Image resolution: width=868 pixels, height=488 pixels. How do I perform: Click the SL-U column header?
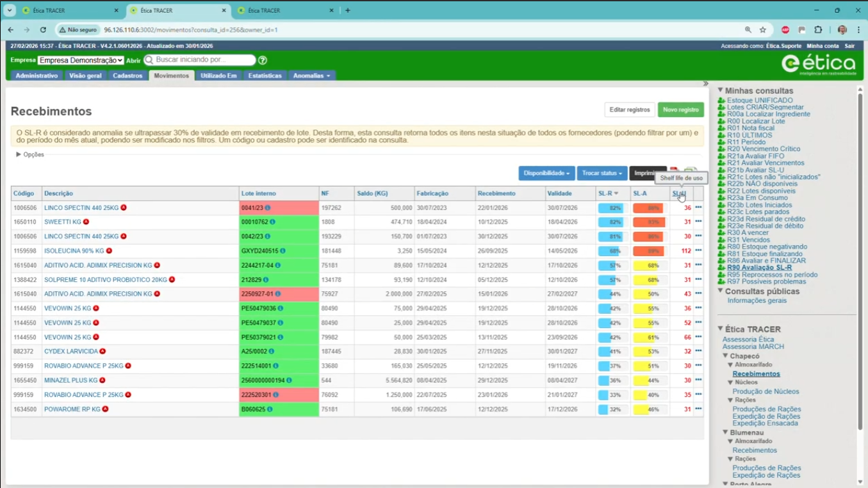coord(678,193)
